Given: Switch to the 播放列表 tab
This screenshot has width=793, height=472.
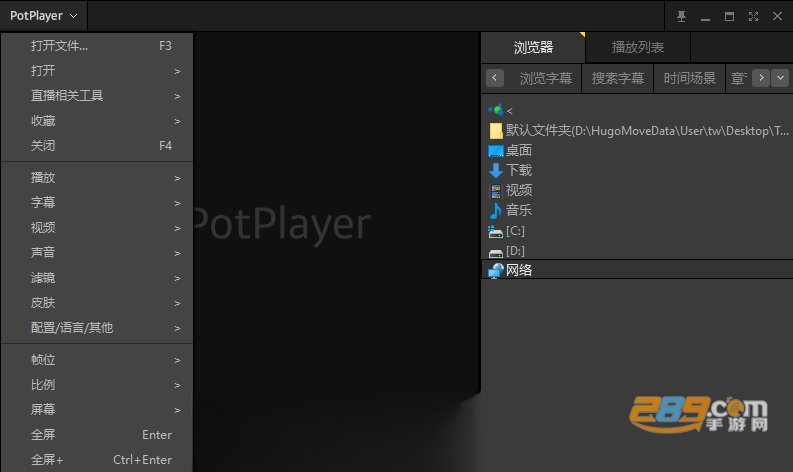Looking at the screenshot, I should click(638, 48).
